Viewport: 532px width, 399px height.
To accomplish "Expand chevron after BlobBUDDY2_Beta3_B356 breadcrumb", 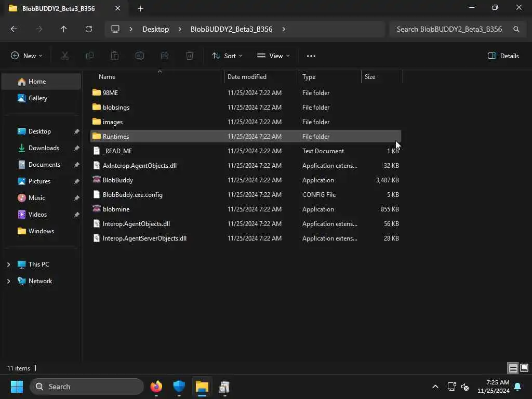I will pyautogui.click(x=284, y=29).
